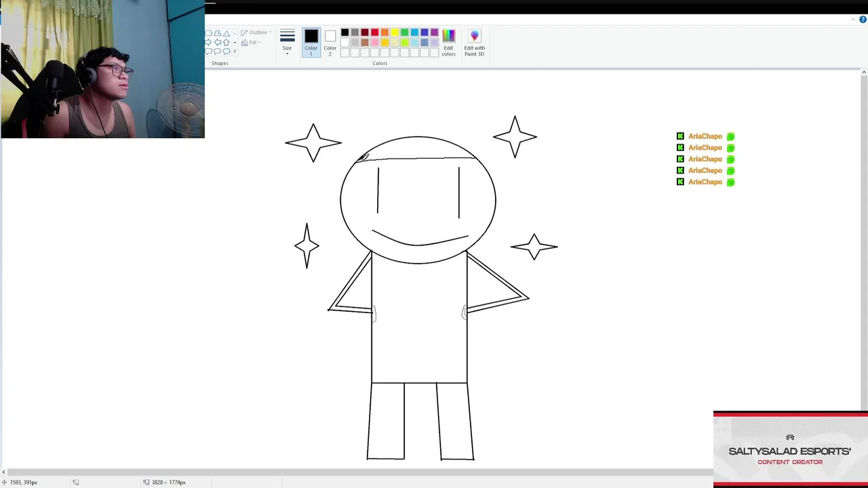The image size is (868, 488).
Task: Pick the gold color swatch
Action: (x=384, y=43)
